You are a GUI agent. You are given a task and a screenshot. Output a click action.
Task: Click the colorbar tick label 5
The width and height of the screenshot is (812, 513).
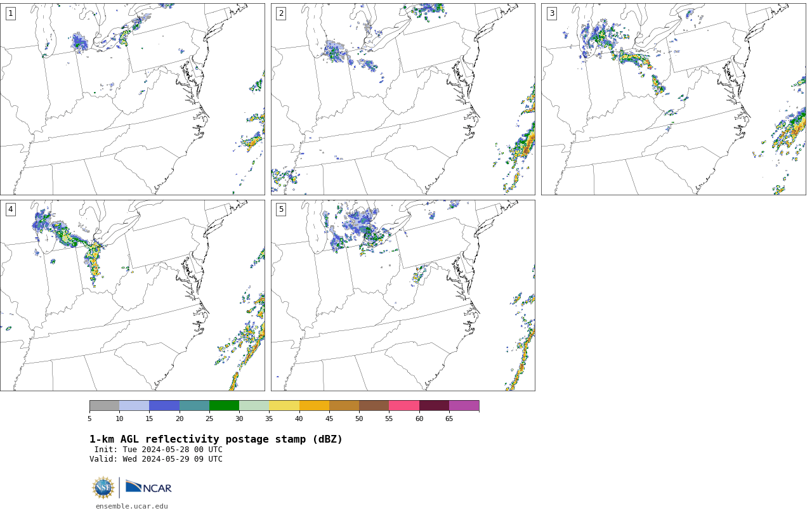pos(89,419)
